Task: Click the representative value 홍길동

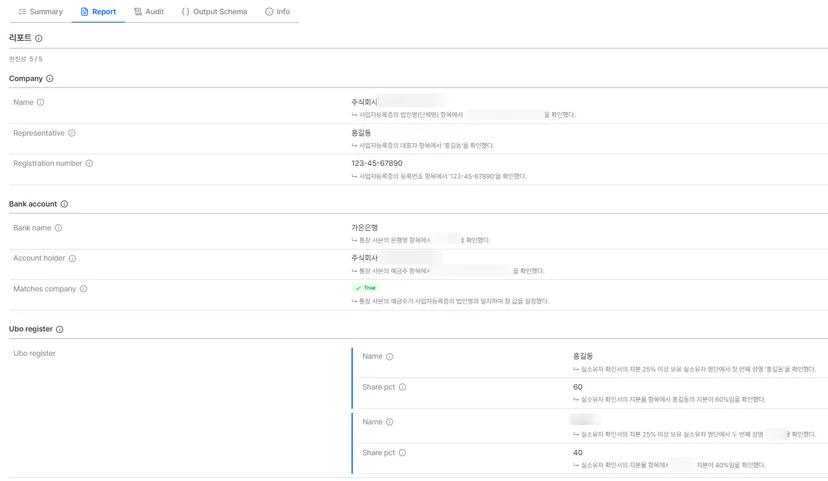Action: click(x=361, y=133)
